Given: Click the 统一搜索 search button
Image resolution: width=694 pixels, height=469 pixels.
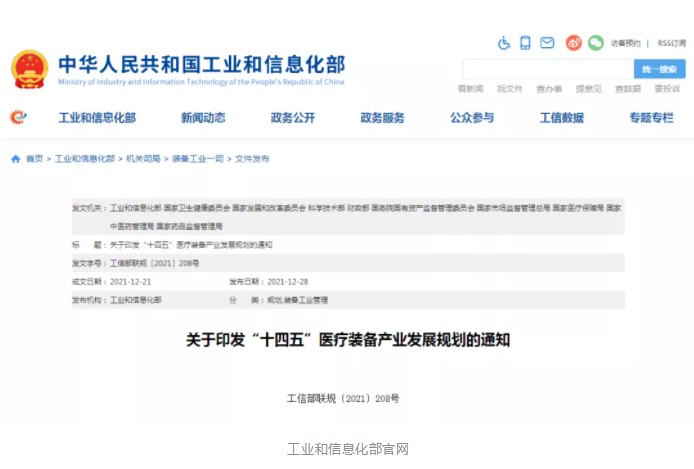Looking at the screenshot, I should pos(659,69).
